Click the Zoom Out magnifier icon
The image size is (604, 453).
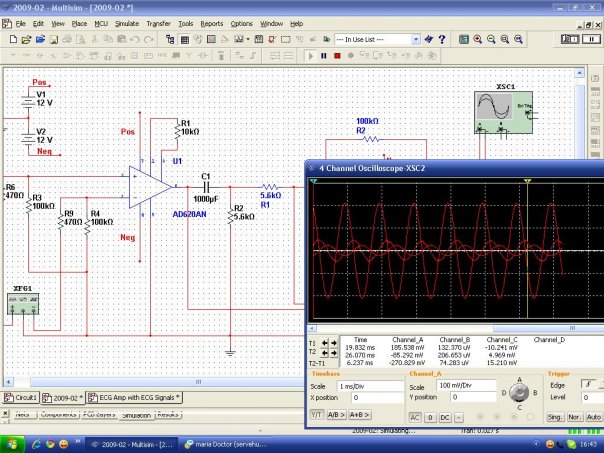(491, 39)
